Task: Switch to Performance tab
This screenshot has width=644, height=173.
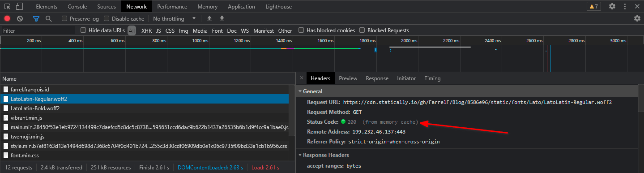Action: (172, 7)
